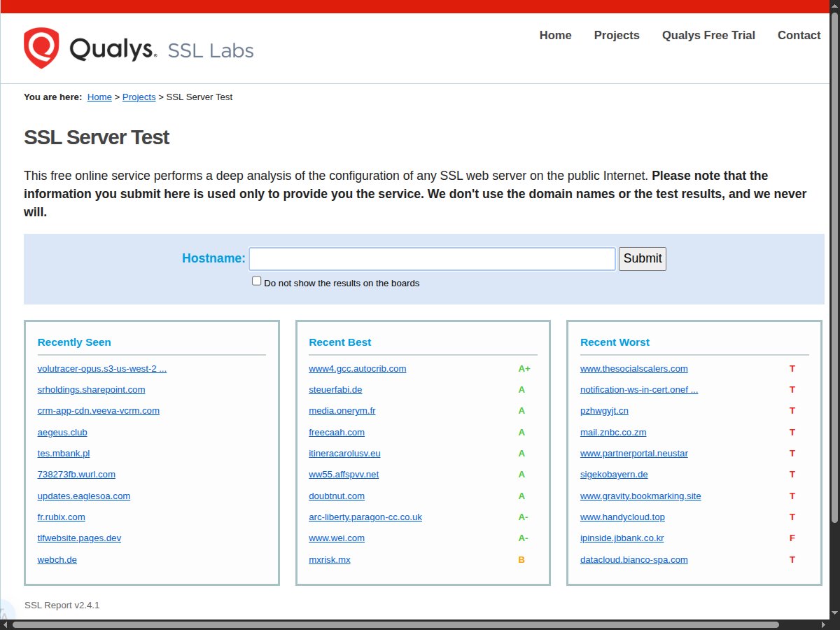Open the Contact page
840x630 pixels.
pyautogui.click(x=799, y=36)
